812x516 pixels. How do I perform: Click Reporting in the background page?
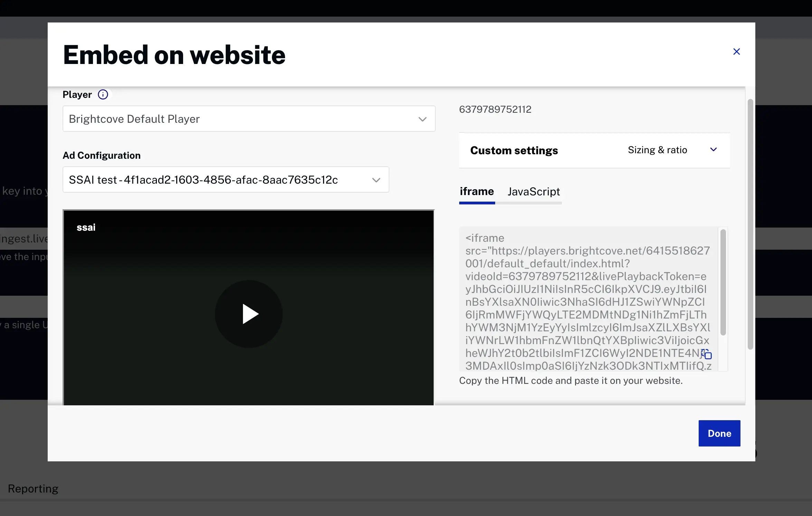point(33,489)
